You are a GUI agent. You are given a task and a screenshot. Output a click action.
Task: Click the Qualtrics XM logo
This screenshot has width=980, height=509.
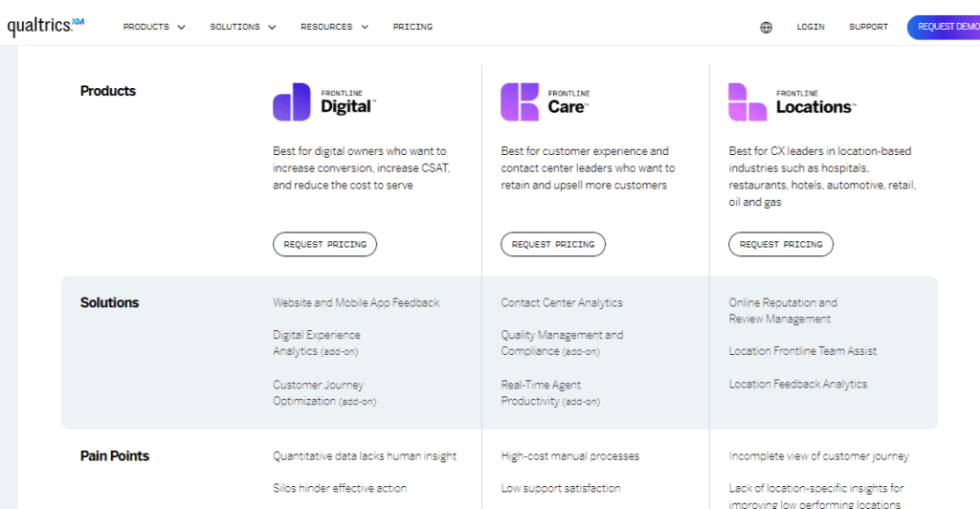click(46, 26)
